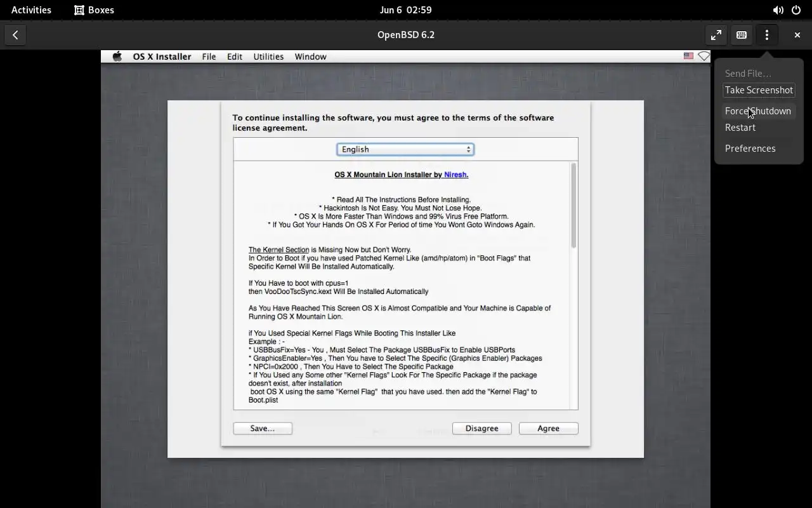Open Preferences from the popup menu

pyautogui.click(x=759, y=149)
